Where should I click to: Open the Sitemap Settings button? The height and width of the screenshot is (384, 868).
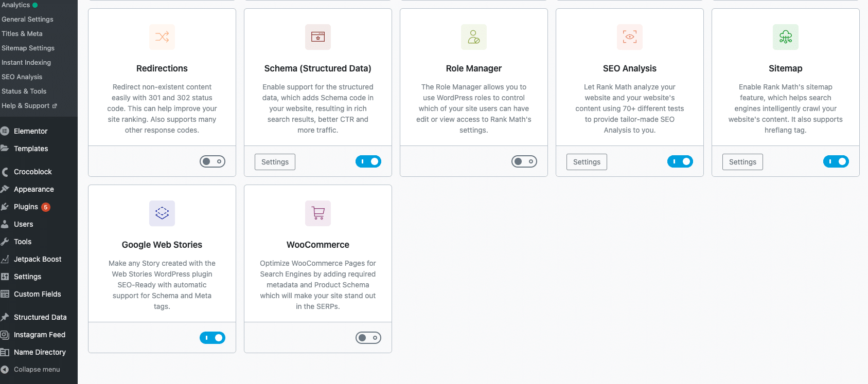click(x=742, y=161)
